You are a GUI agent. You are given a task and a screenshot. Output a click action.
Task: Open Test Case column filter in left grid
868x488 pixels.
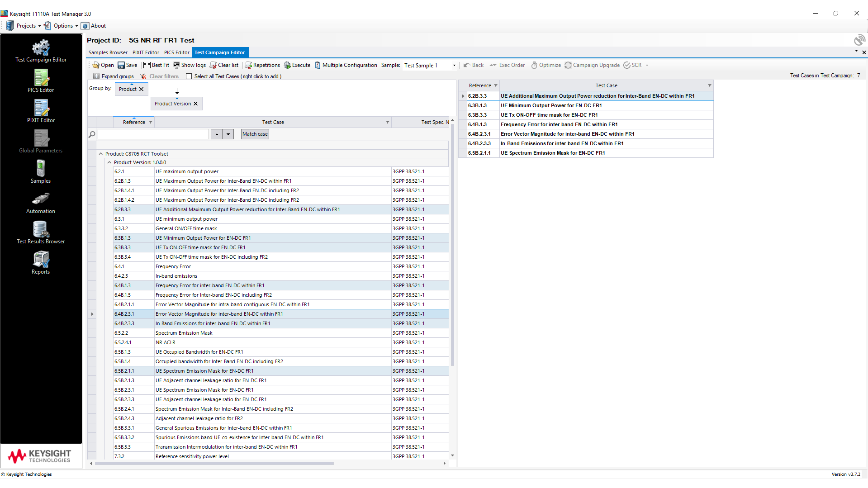tap(388, 122)
